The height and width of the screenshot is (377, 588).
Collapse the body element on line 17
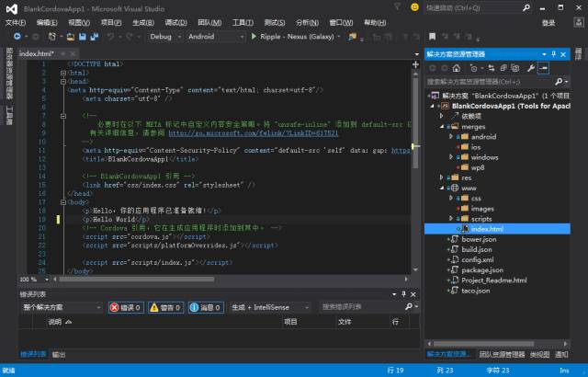pos(63,202)
